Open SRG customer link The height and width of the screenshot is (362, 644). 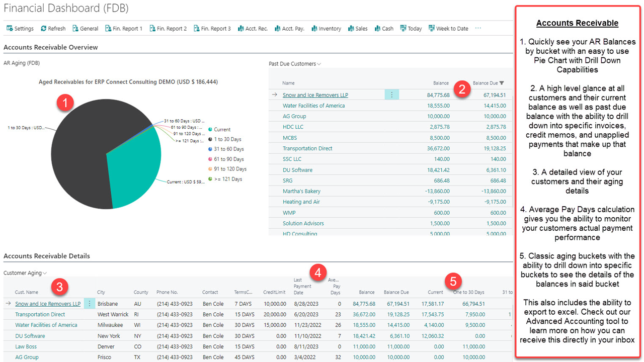click(288, 180)
